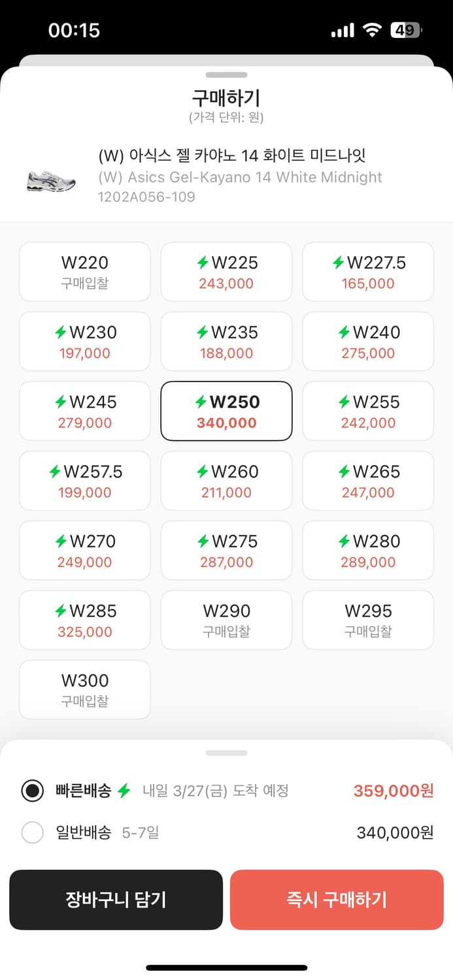453x980 pixels.
Task: Tap the delivery options panel drag handle
Action: [x=226, y=753]
